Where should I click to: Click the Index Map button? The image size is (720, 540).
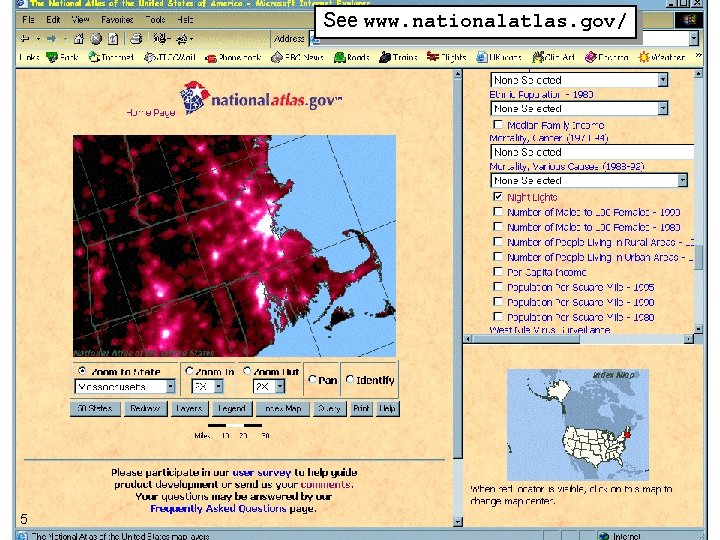click(x=283, y=408)
